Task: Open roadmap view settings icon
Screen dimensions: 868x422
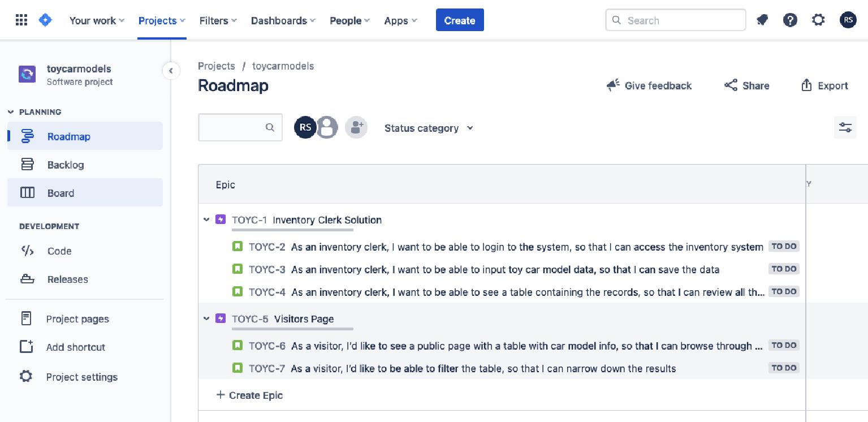Action: (845, 127)
